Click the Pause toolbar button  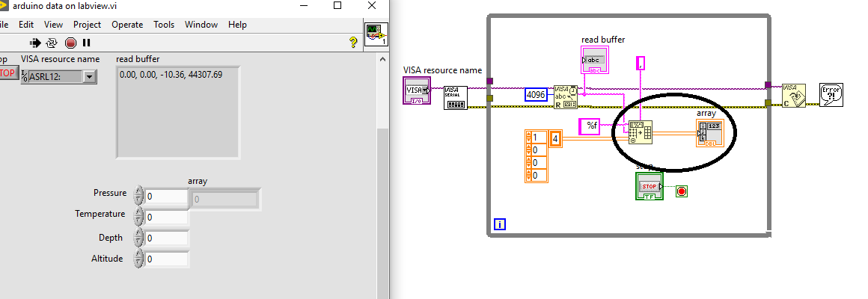(87, 43)
